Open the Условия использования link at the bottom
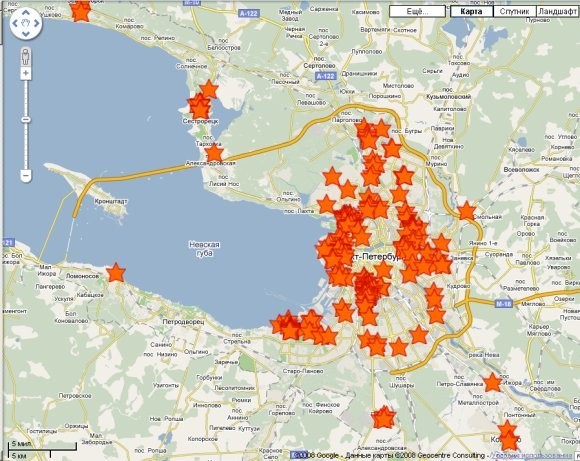This screenshot has height=461, width=580. [532, 455]
